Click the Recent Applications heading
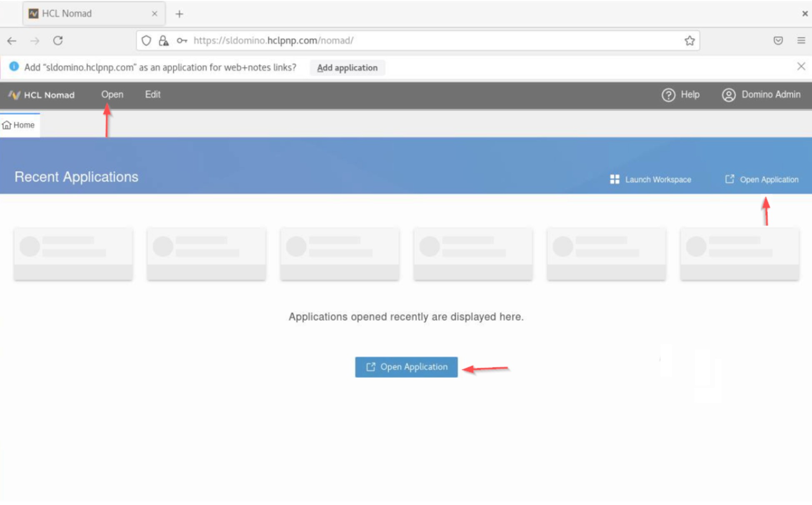 click(x=76, y=177)
